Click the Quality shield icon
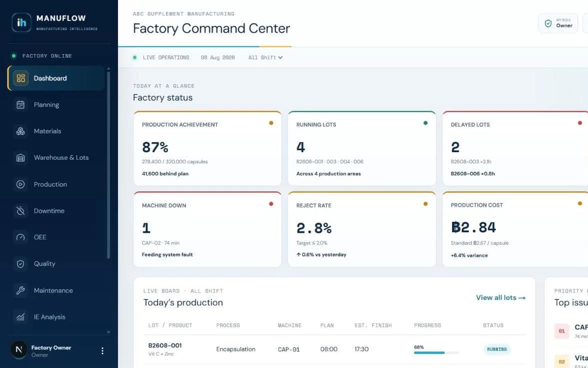The image size is (588, 368). click(20, 263)
